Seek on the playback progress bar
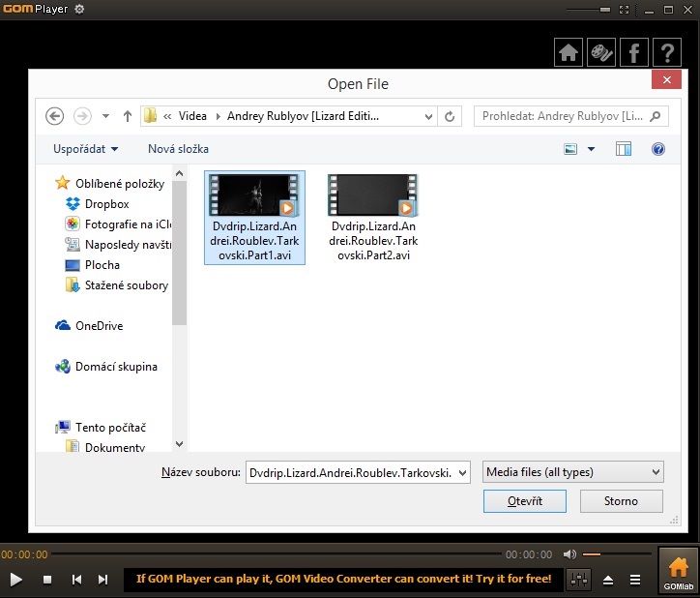This screenshot has height=598, width=700. 277,554
